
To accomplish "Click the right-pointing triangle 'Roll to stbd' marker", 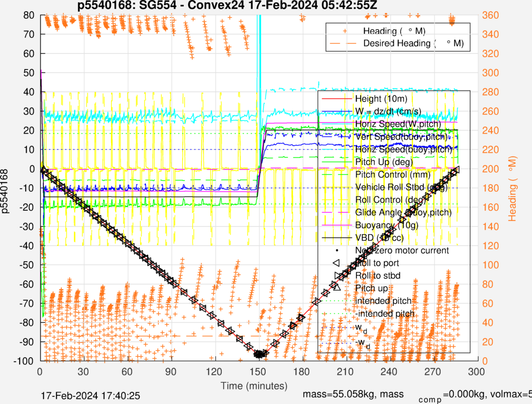I will coord(338,275).
